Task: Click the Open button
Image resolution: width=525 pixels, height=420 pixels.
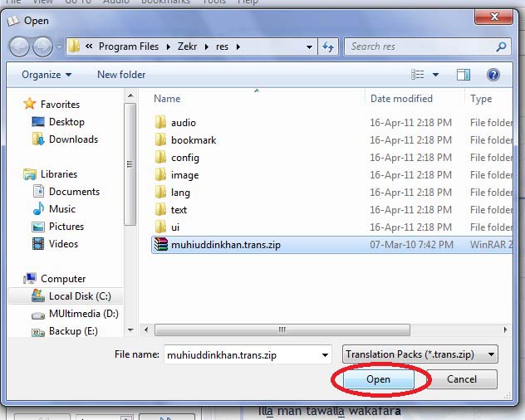Action: tap(378, 379)
